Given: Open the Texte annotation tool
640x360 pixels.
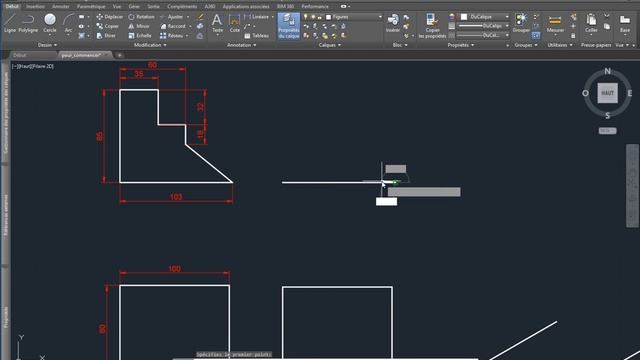Looking at the screenshot, I should point(217,23).
